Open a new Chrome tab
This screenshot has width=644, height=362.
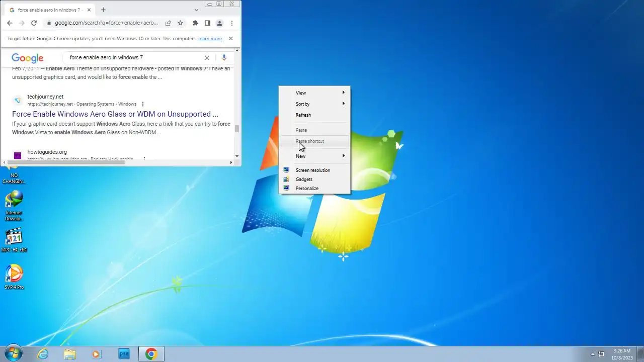(x=103, y=10)
